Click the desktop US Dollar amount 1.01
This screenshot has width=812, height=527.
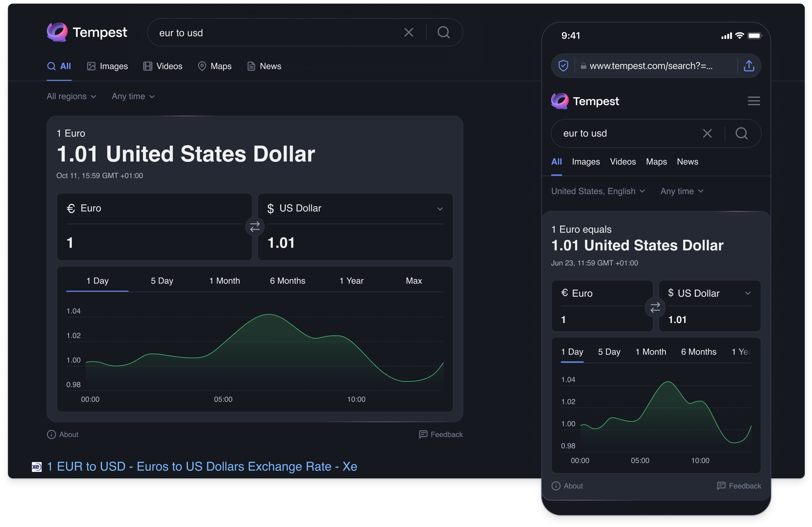pyautogui.click(x=281, y=243)
